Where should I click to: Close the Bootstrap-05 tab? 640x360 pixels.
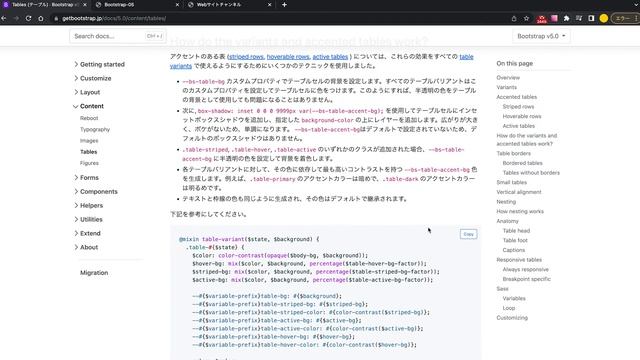tap(177, 5)
